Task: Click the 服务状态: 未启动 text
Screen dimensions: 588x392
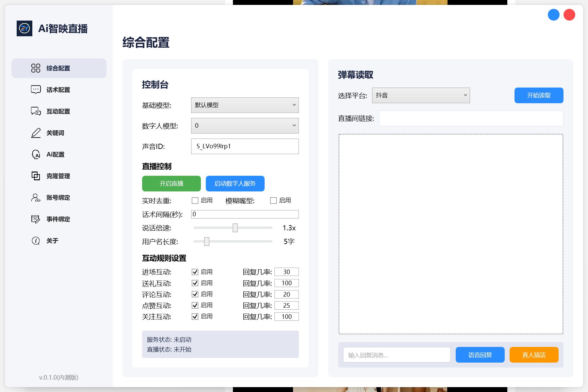Action: pyautogui.click(x=169, y=340)
